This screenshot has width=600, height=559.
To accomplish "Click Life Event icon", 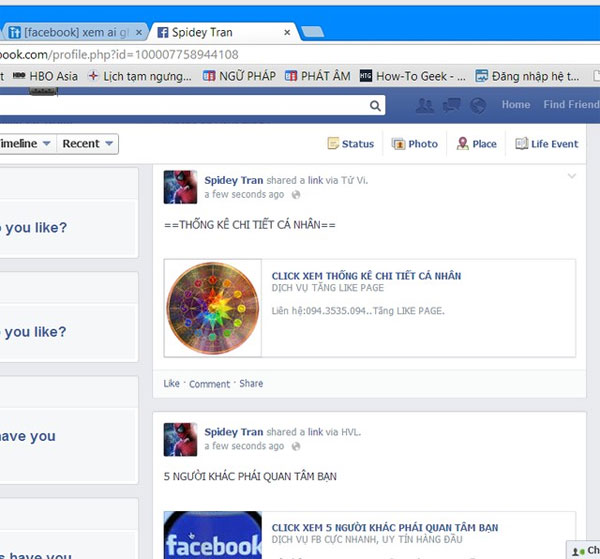I will click(522, 143).
